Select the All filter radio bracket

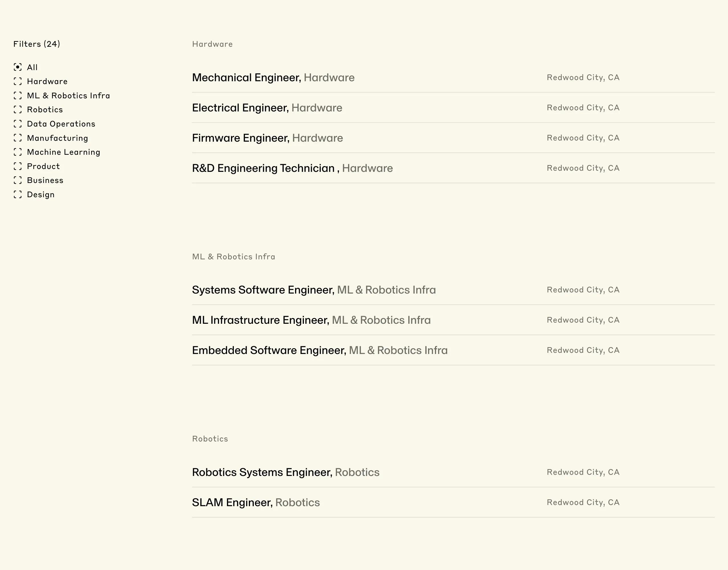click(18, 67)
